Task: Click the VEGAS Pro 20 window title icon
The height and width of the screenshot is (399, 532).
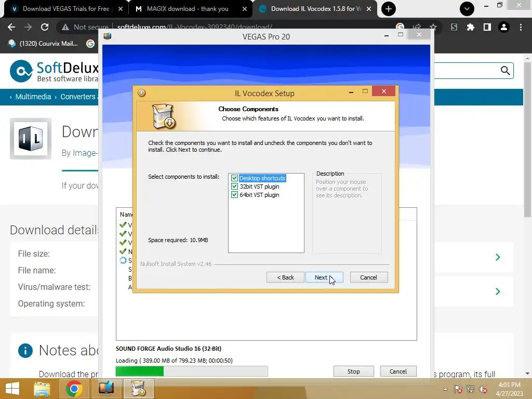Action: (x=108, y=36)
